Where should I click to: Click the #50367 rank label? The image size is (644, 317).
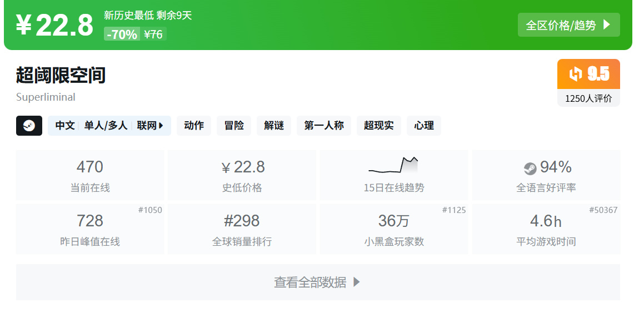[x=603, y=210]
